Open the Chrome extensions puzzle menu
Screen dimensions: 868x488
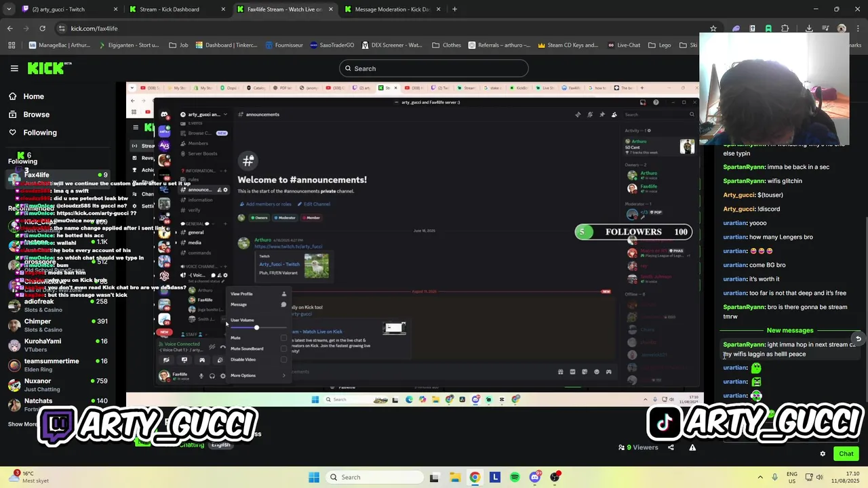click(x=785, y=28)
